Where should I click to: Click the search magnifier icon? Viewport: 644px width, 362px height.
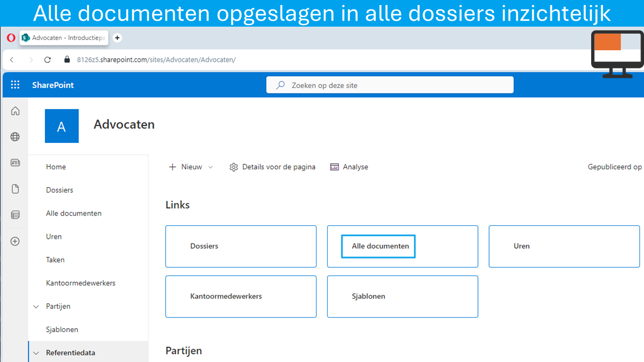click(281, 85)
